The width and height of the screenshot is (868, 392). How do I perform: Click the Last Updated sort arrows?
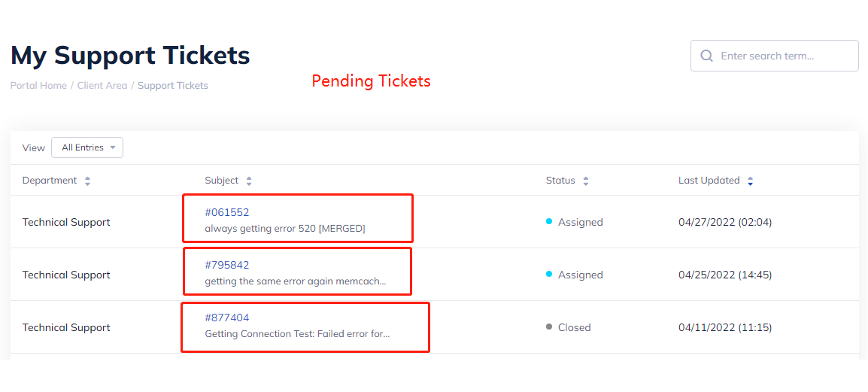click(750, 181)
